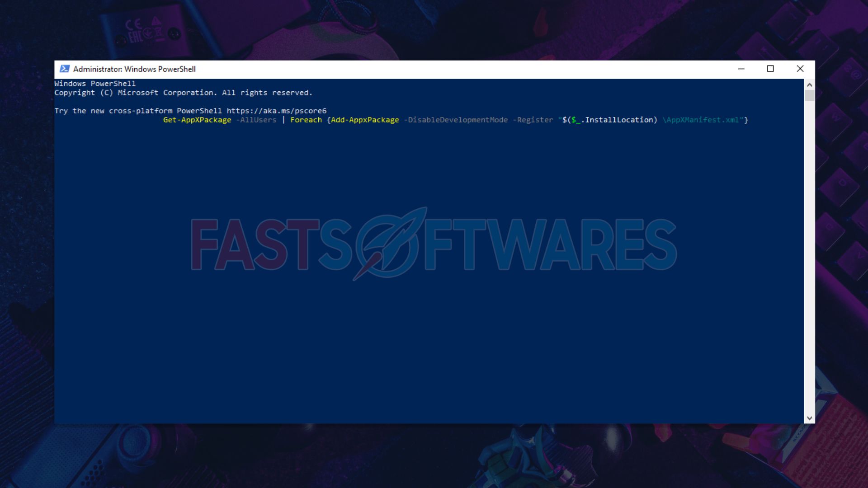Click the Add-AppxPackage command text

(365, 120)
